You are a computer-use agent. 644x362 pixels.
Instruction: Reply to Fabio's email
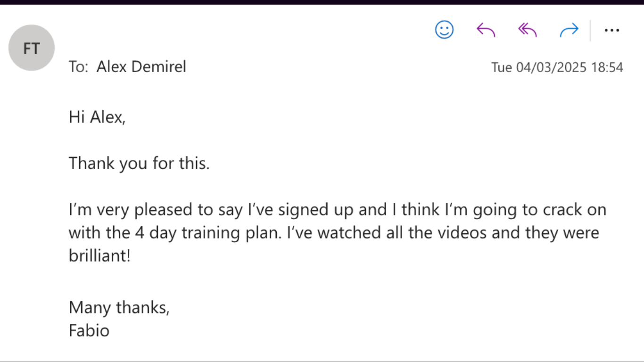486,30
